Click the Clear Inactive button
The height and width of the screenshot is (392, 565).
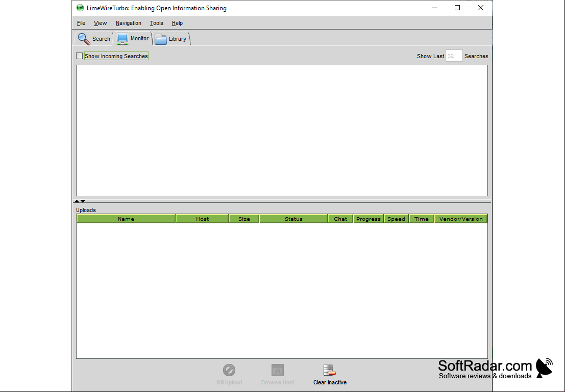pos(330,375)
